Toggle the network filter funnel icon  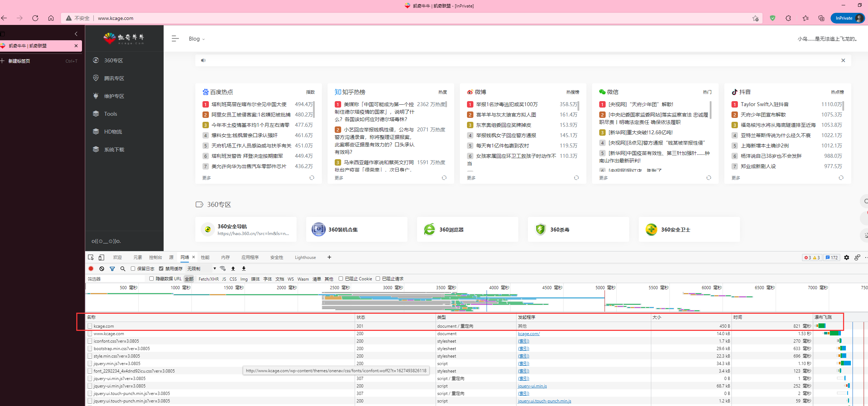click(112, 269)
